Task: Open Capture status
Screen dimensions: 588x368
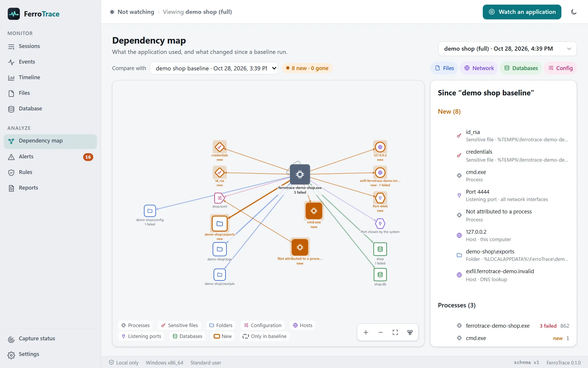Action: (x=50, y=339)
